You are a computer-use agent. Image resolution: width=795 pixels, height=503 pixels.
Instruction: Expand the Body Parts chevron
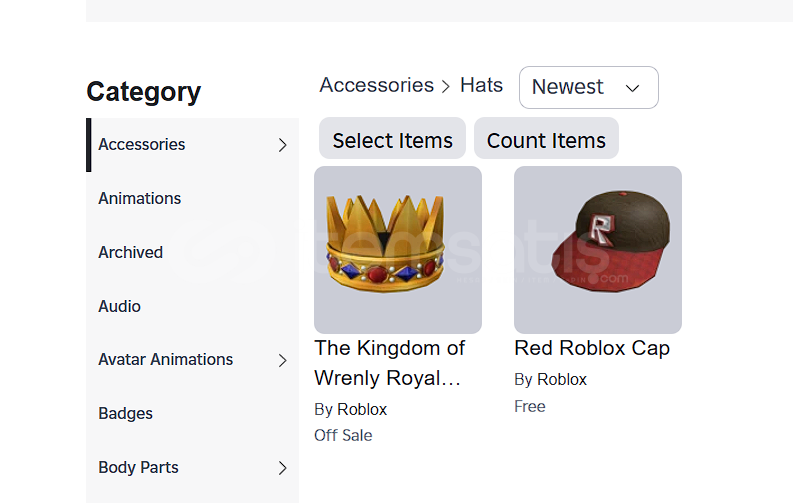pos(282,468)
